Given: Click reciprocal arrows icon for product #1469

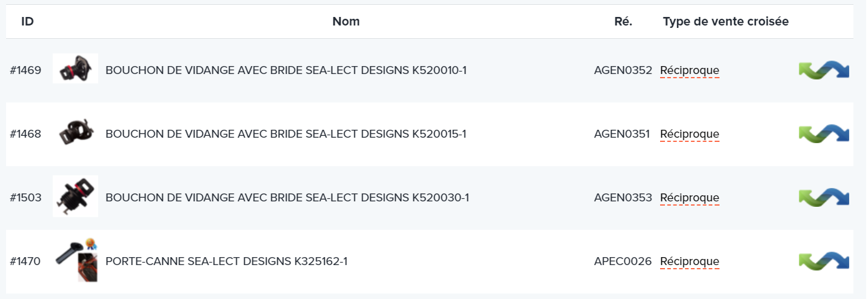Looking at the screenshot, I should point(824,70).
